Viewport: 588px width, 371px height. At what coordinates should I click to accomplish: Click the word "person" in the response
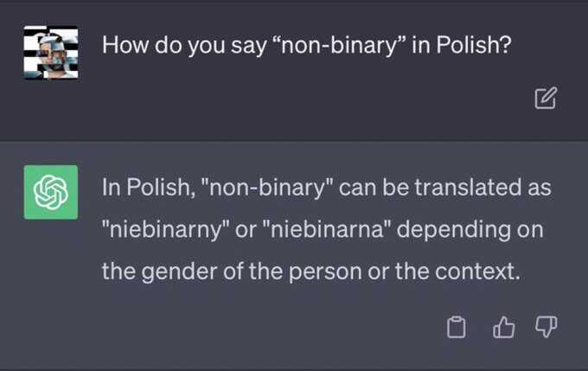(x=325, y=272)
